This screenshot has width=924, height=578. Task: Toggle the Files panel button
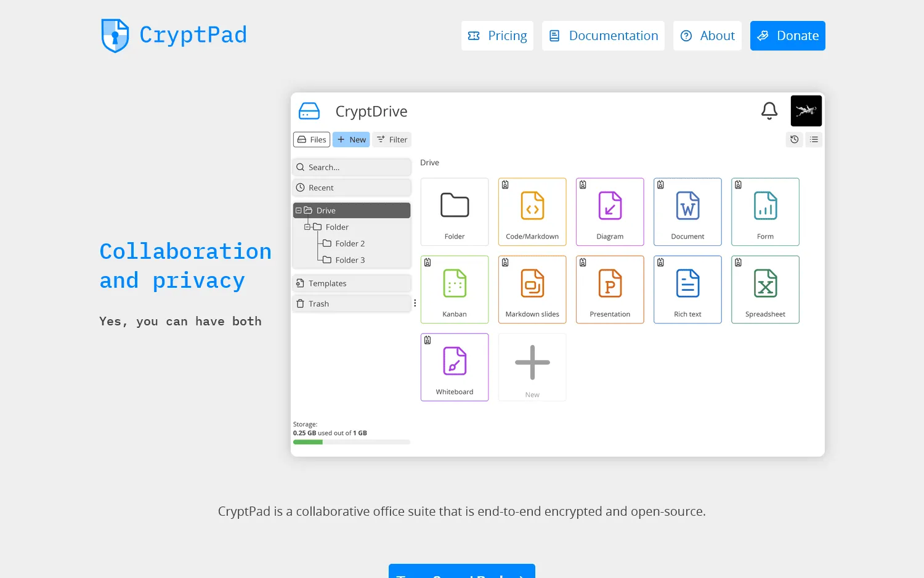312,140
